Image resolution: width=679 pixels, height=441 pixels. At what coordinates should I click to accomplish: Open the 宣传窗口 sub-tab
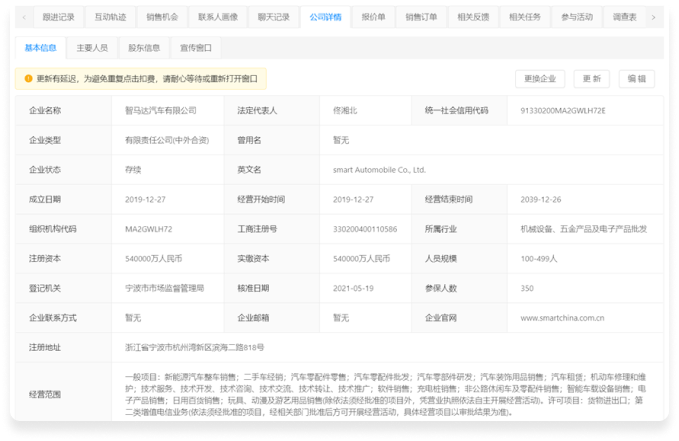point(198,47)
